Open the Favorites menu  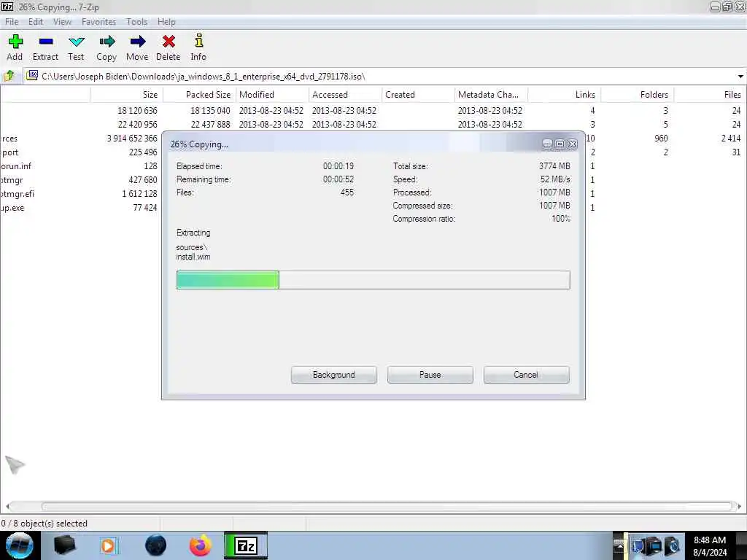point(98,22)
